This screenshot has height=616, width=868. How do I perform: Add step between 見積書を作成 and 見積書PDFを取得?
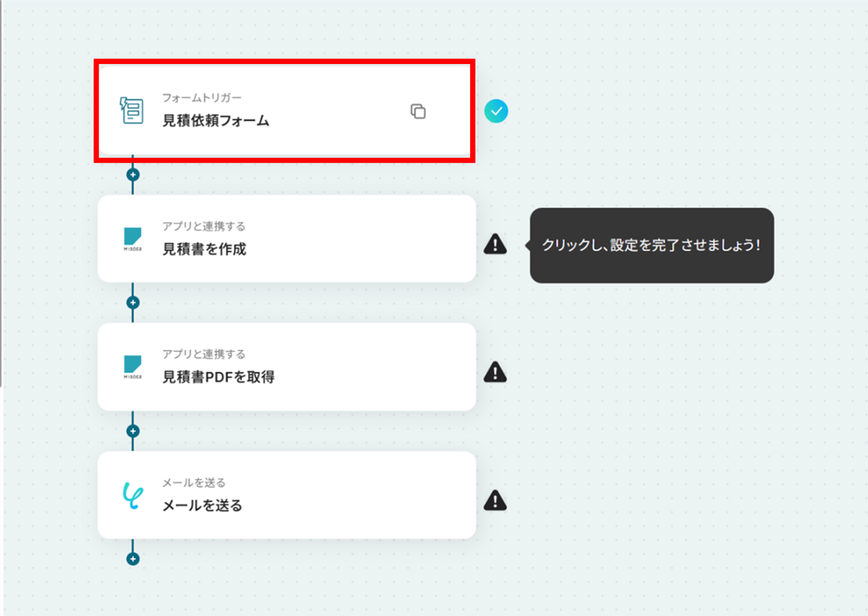[133, 303]
